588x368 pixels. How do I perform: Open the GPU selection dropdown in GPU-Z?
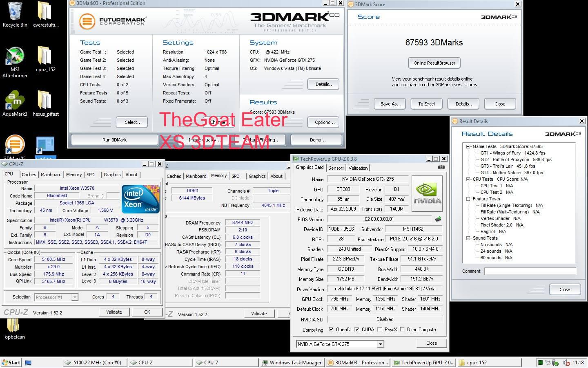tap(380, 344)
